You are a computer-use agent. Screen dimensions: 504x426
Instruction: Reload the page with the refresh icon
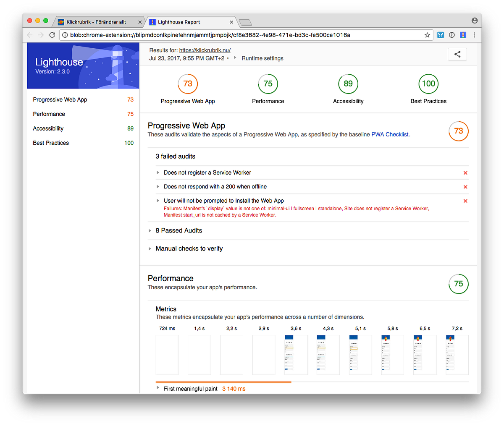52,35
